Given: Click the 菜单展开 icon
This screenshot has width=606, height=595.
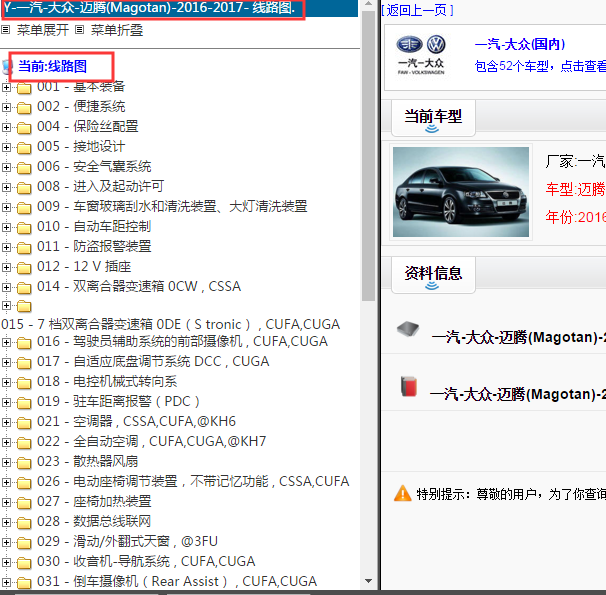Looking at the screenshot, I should pyautogui.click(x=5, y=30).
